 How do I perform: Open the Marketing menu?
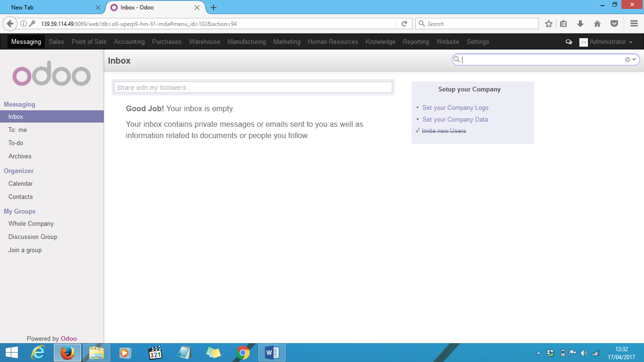(287, 42)
